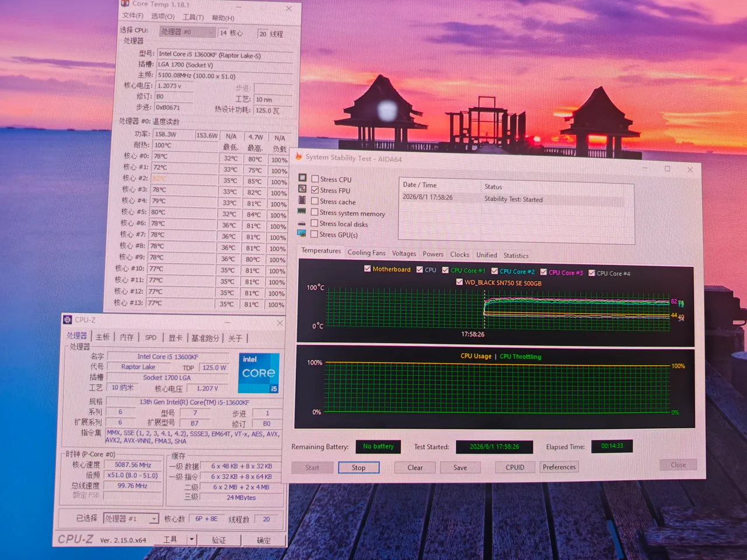
Task: Enable Stress GPU(s) checkbox
Action: coord(315,235)
